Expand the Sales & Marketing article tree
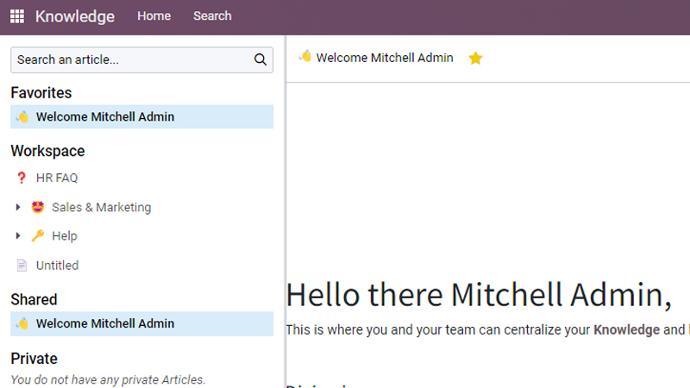The height and width of the screenshot is (388, 690). 18,207
